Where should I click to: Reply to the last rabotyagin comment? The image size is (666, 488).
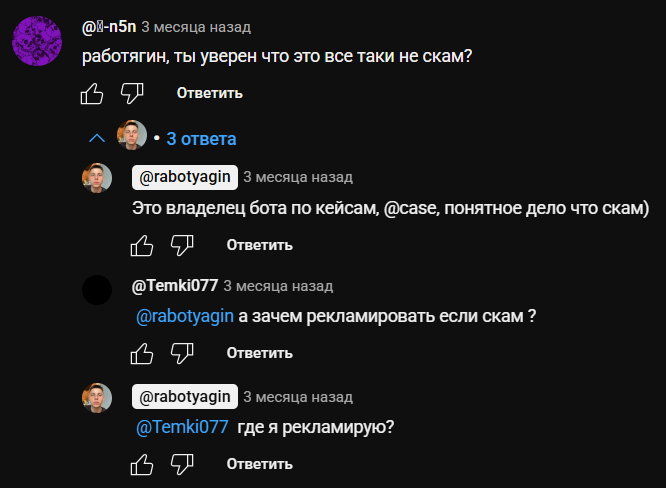point(259,464)
